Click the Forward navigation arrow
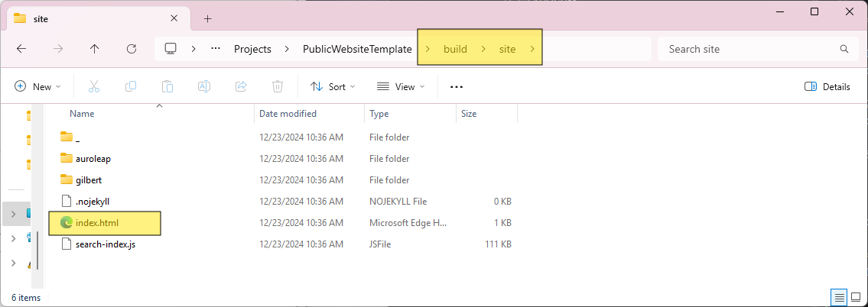 [x=58, y=49]
